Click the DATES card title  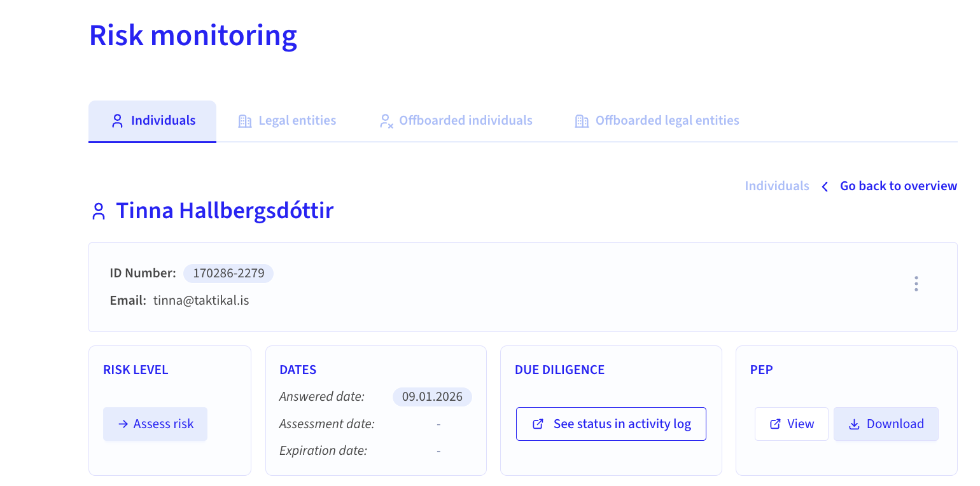click(298, 370)
